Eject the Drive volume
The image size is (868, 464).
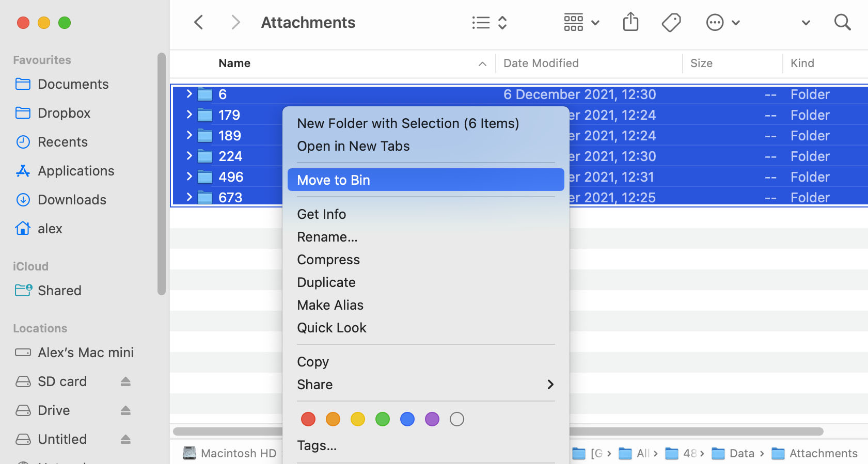click(125, 410)
